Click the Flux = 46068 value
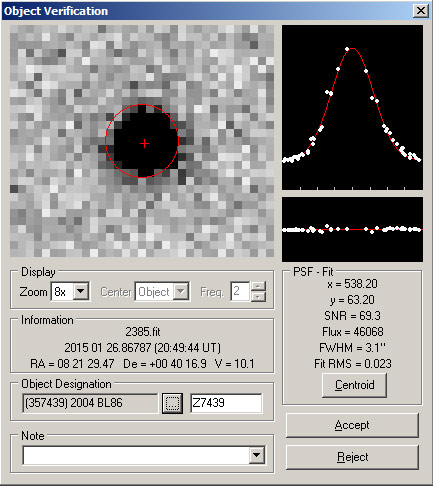The image size is (433, 486). (352, 332)
